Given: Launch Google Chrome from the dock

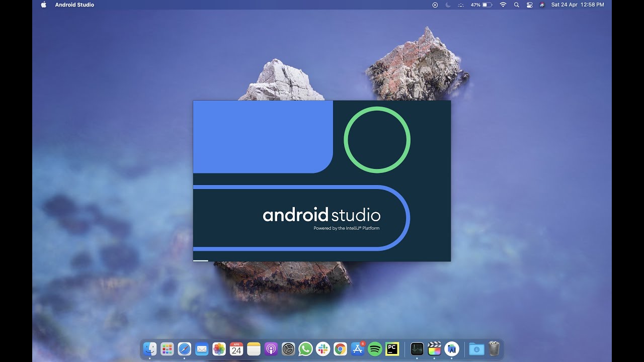Looking at the screenshot, I should coord(340,348).
